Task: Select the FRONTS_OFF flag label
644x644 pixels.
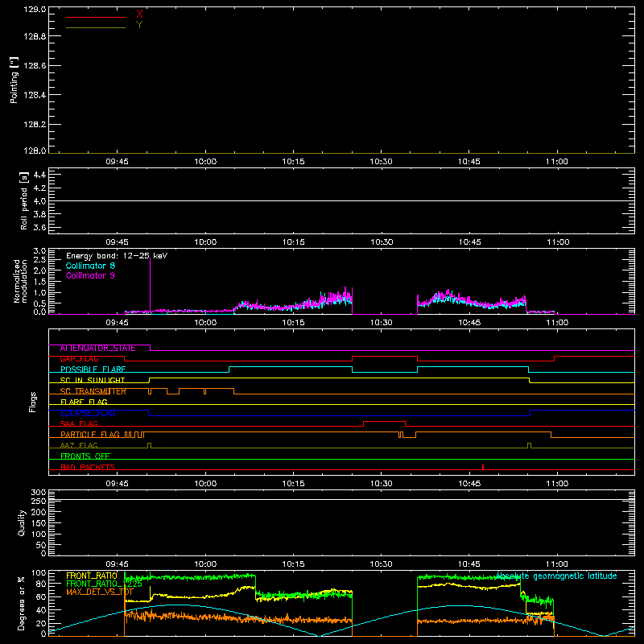Action: 85,456
